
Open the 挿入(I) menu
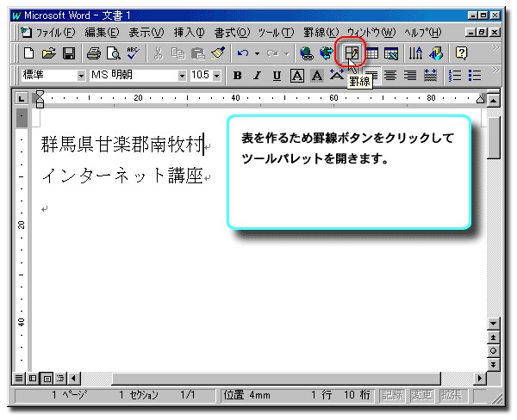tap(189, 33)
